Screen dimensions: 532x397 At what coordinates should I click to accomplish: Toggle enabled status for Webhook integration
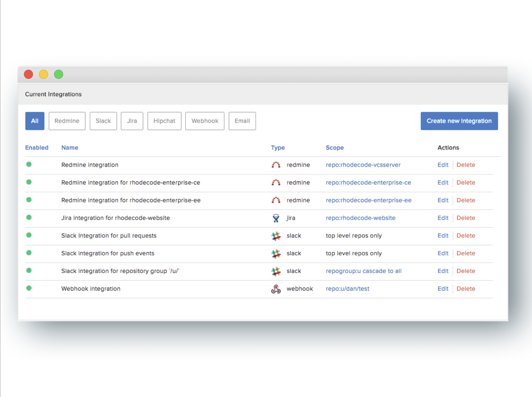28,288
